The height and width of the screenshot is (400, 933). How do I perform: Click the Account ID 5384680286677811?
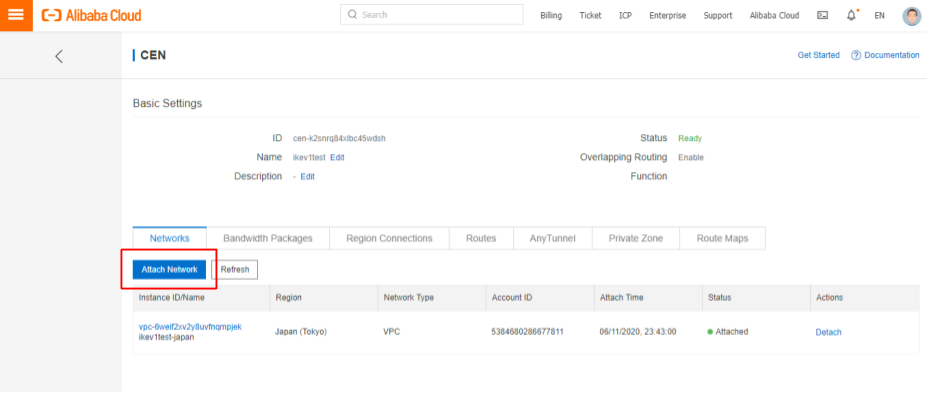coord(528,332)
